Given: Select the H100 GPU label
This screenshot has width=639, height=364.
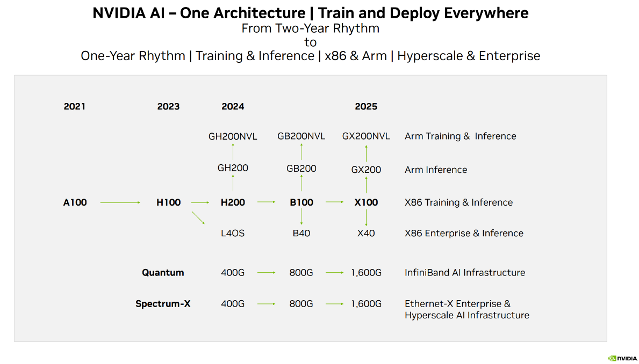Looking at the screenshot, I should tap(168, 202).
